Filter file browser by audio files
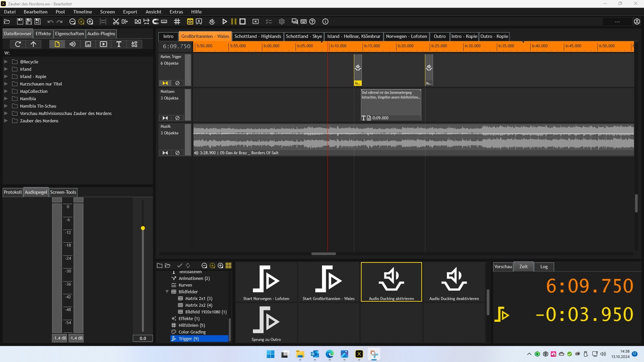Image resolution: width=644 pixels, height=362 pixels. tap(72, 44)
